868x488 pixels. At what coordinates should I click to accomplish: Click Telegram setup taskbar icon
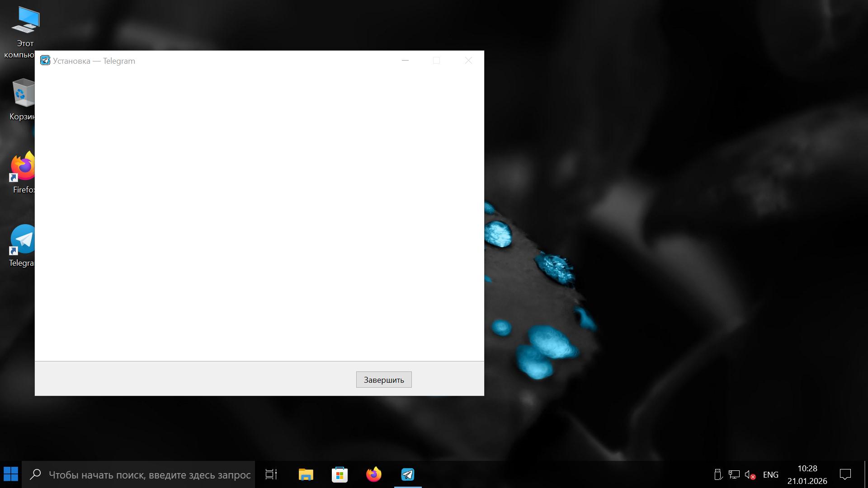point(408,474)
